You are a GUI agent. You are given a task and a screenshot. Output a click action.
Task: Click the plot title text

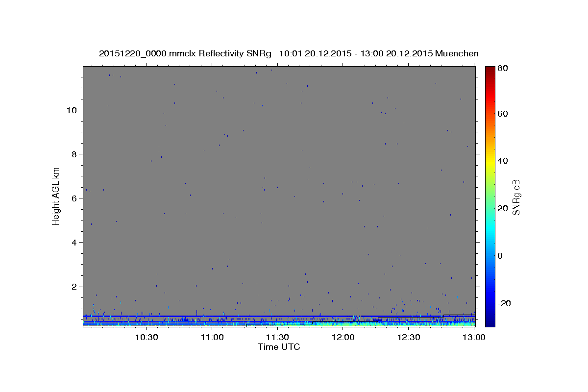tap(289, 53)
